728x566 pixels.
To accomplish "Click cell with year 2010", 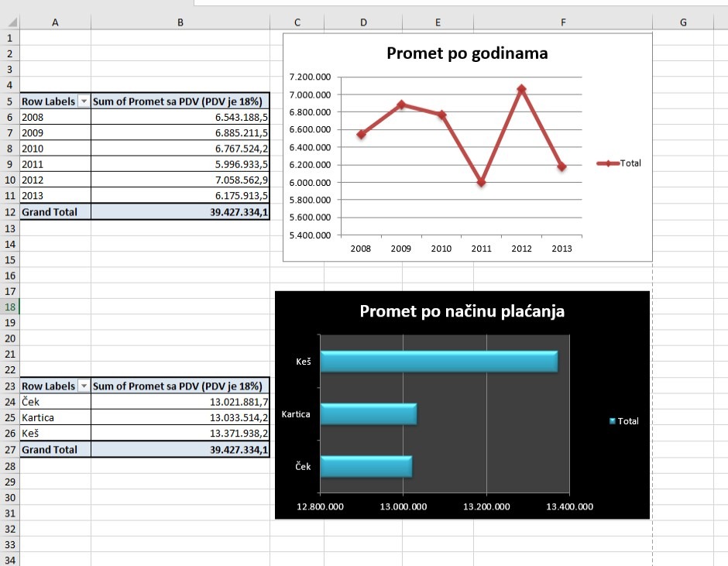I will click(55, 149).
